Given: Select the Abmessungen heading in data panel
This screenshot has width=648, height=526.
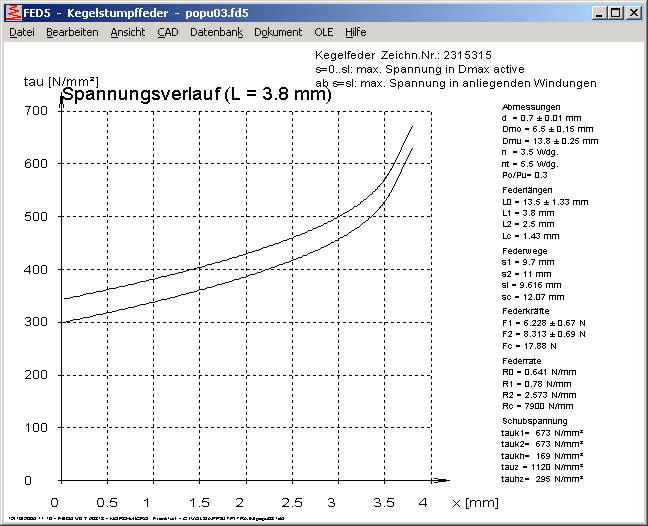Looking at the screenshot, I should point(531,106).
